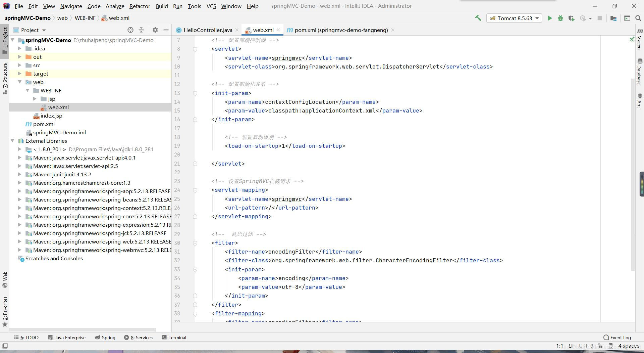This screenshot has height=353, width=644.
Task: Click the green inspection checkmark indicator
Action: coord(632,40)
